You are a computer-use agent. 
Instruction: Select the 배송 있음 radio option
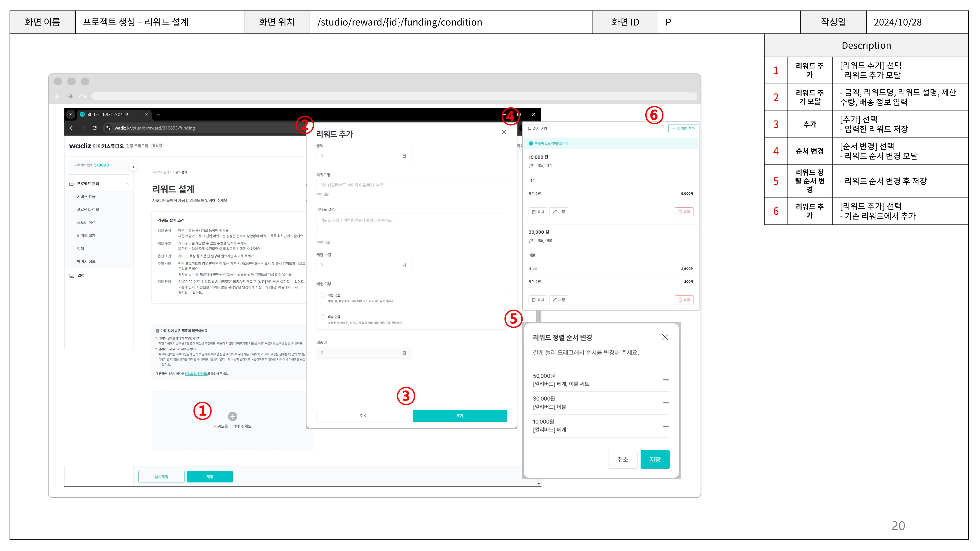(323, 295)
